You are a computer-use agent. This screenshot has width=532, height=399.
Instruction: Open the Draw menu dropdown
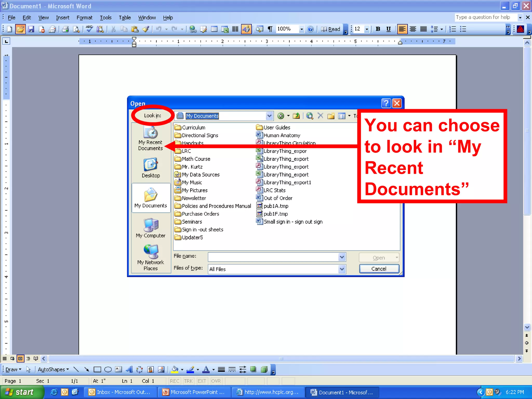[x=13, y=369]
